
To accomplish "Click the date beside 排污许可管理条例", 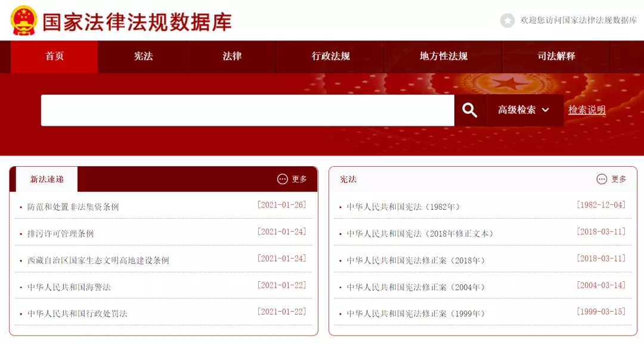I will [x=281, y=231].
